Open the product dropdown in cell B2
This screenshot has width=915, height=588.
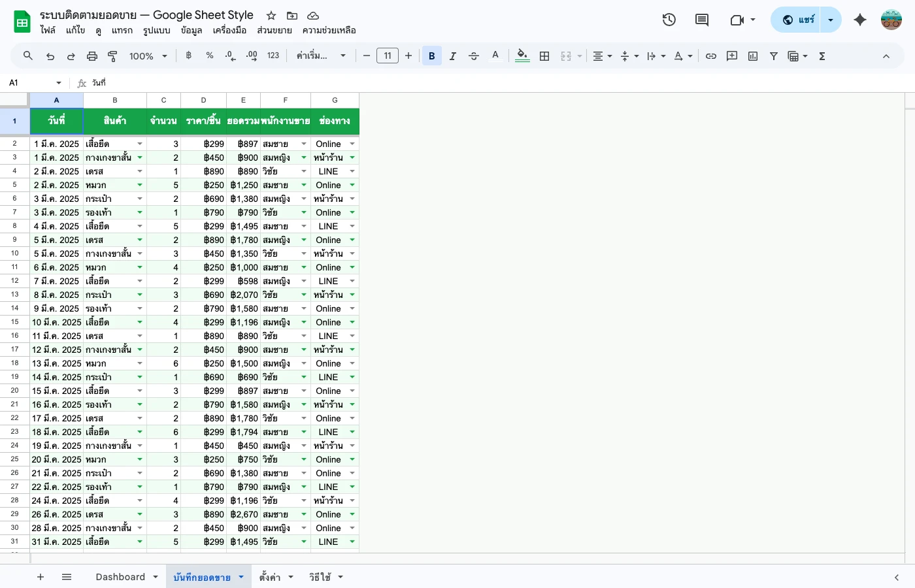click(x=140, y=143)
